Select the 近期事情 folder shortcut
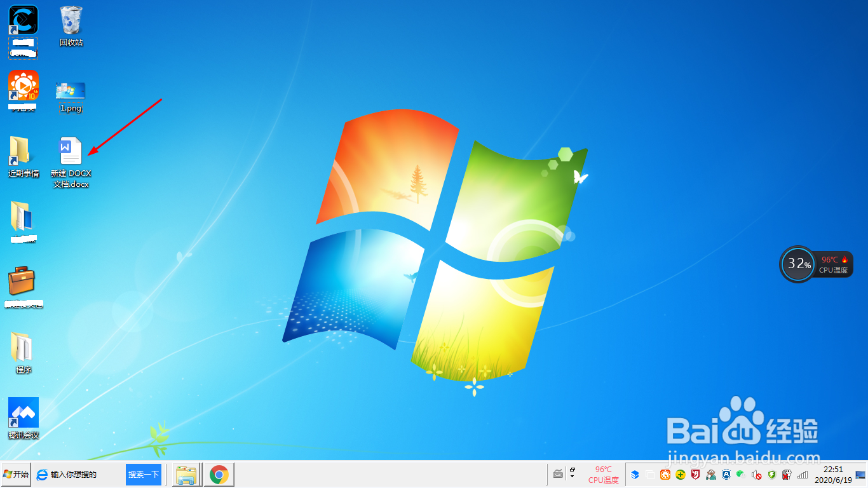The image size is (868, 488). pyautogui.click(x=24, y=156)
